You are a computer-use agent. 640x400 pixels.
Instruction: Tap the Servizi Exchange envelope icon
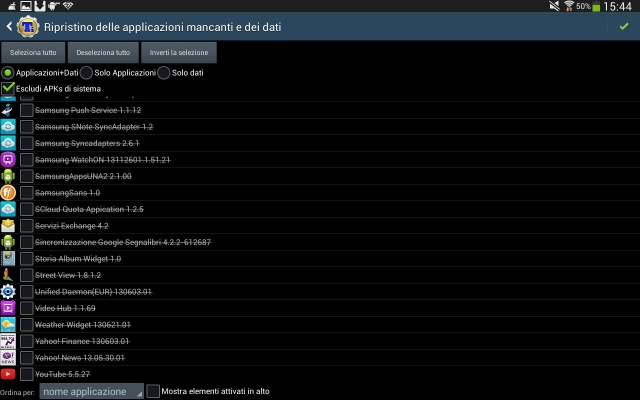pyautogui.click(x=8, y=226)
